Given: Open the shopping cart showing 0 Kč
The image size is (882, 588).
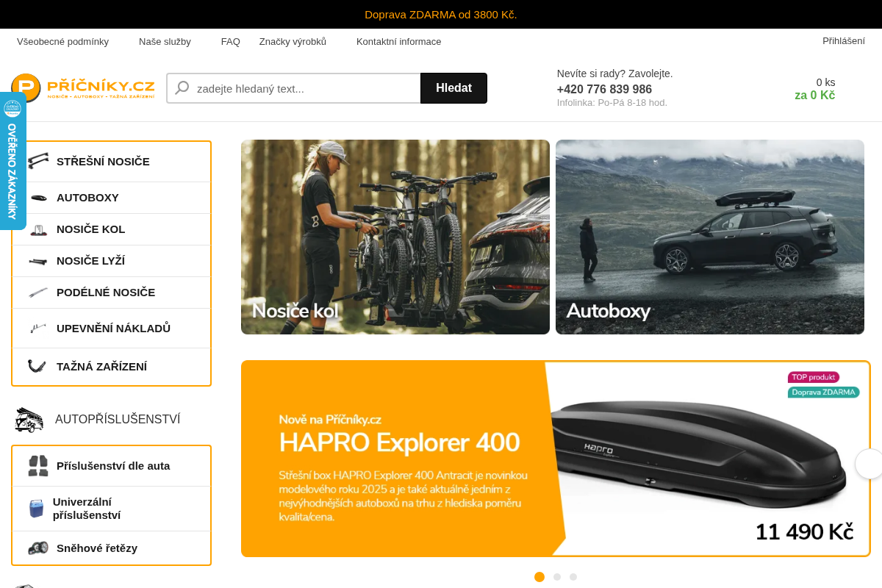Looking at the screenshot, I should [x=814, y=89].
